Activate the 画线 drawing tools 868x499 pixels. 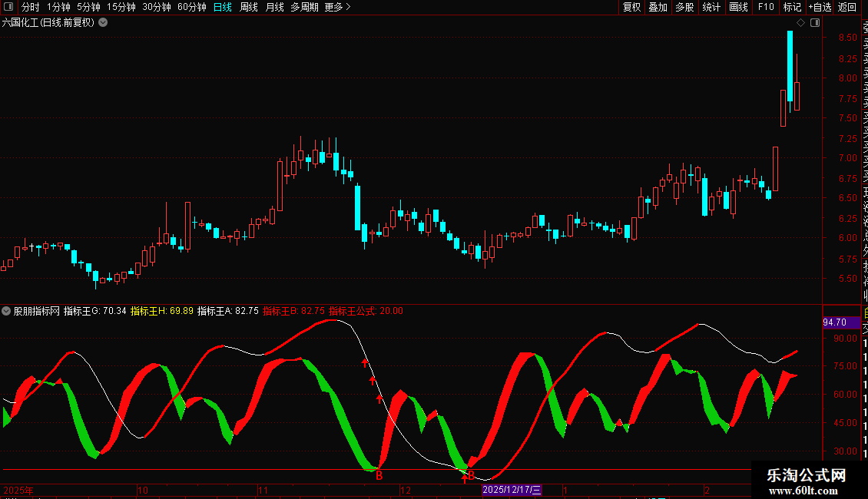pyautogui.click(x=738, y=7)
